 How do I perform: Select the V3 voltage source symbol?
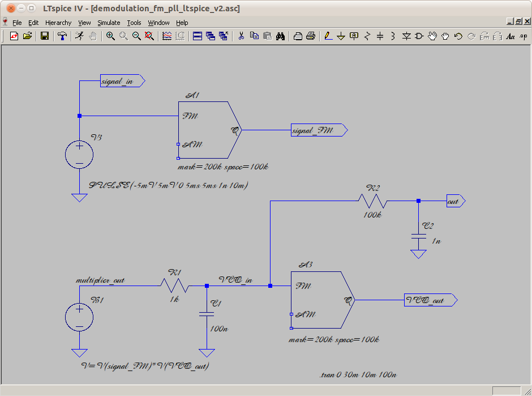tap(79, 155)
